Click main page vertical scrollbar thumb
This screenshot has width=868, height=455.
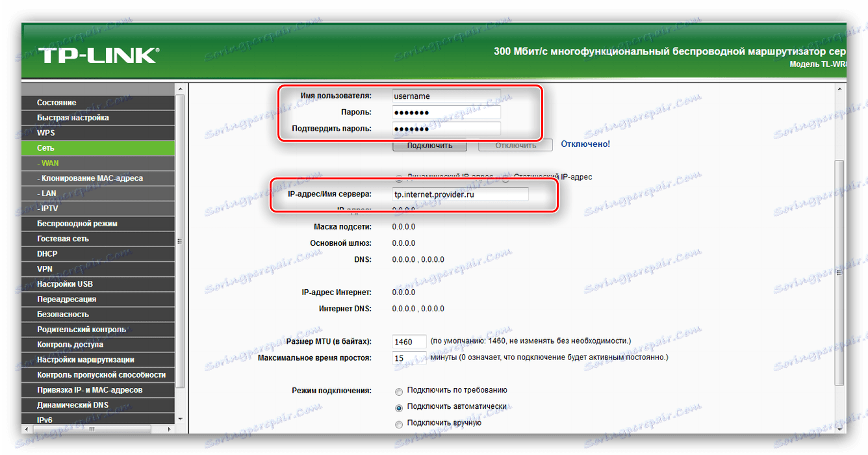841,273
